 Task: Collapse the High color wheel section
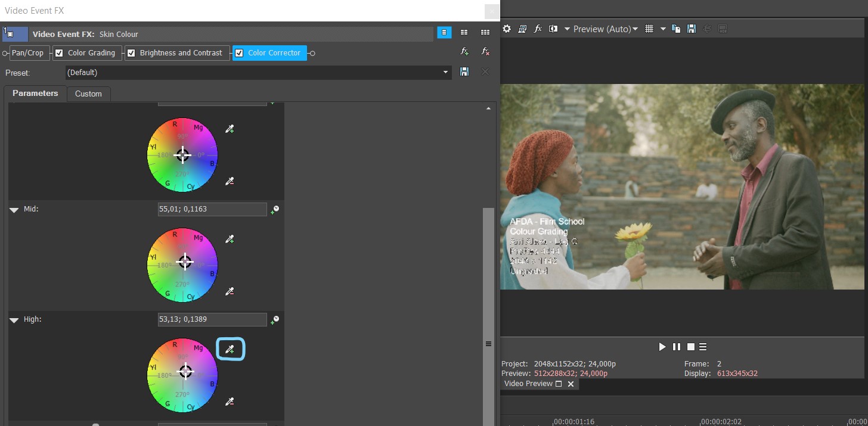point(14,320)
